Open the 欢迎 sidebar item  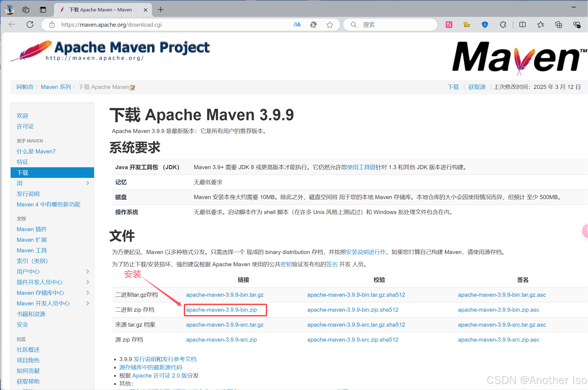coord(22,116)
